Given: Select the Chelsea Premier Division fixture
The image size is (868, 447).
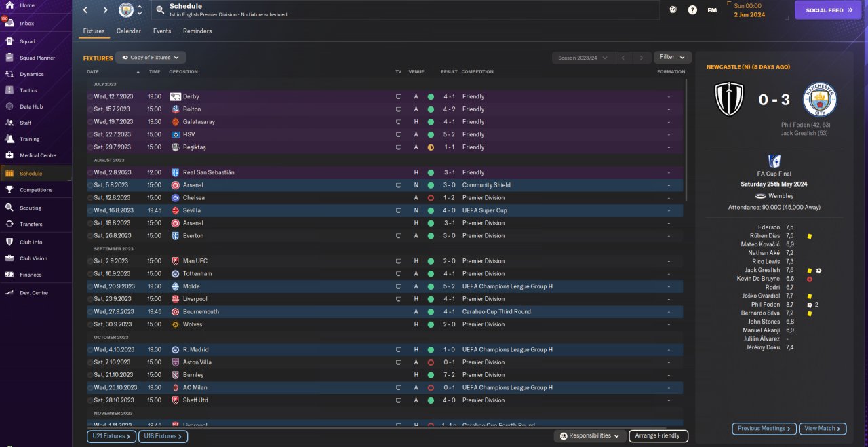Looking at the screenshot, I should pos(385,197).
